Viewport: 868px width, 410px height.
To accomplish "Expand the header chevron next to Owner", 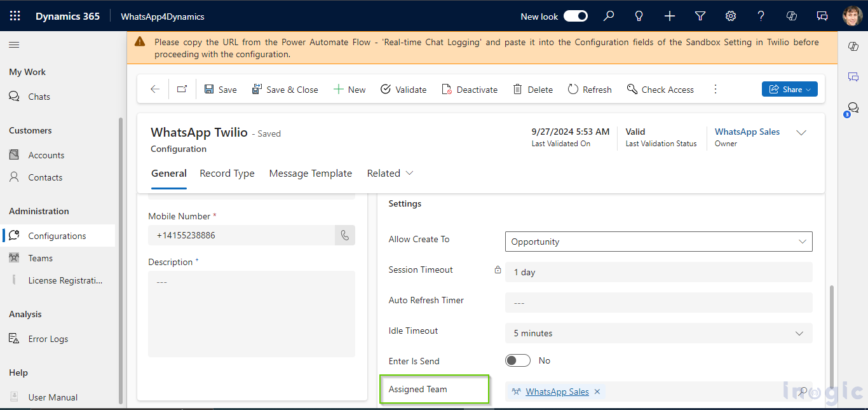I will (801, 133).
